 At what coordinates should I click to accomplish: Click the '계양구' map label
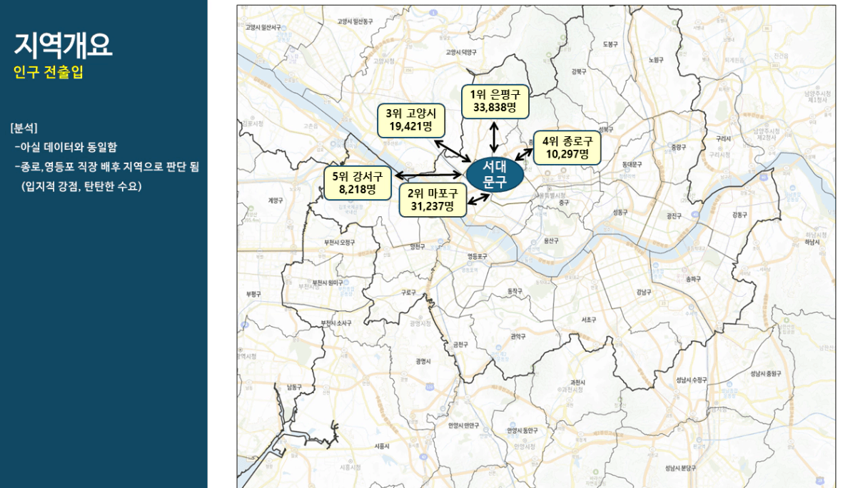tap(276, 200)
